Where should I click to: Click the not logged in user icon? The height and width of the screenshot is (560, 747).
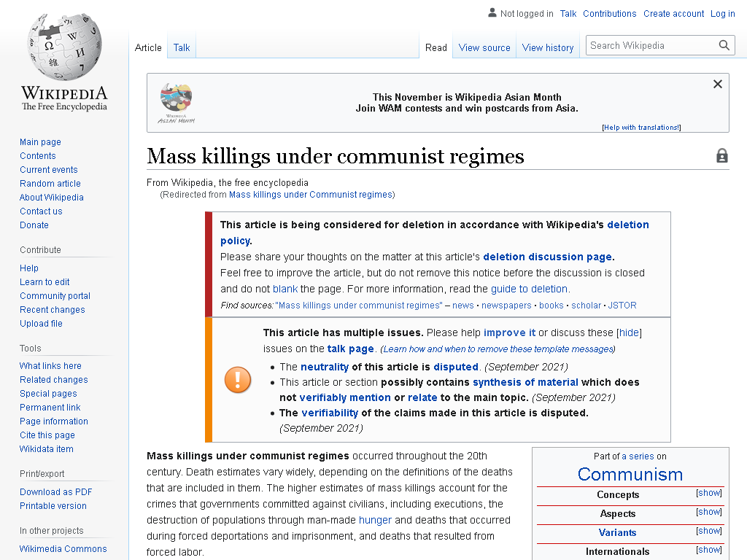(x=492, y=13)
